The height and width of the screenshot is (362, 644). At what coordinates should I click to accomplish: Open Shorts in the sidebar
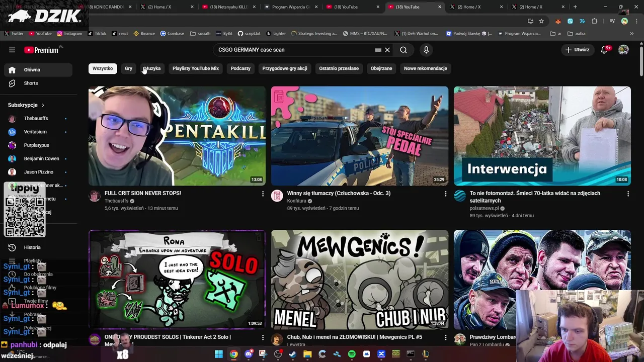tap(39, 83)
